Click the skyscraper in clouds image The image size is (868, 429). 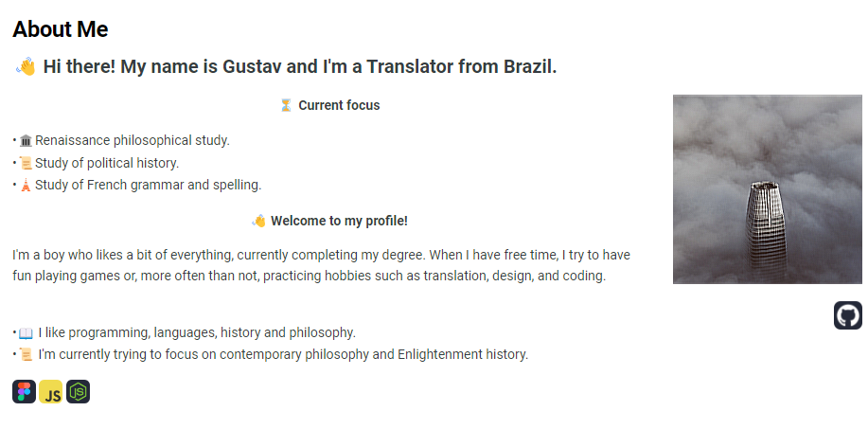tap(768, 189)
